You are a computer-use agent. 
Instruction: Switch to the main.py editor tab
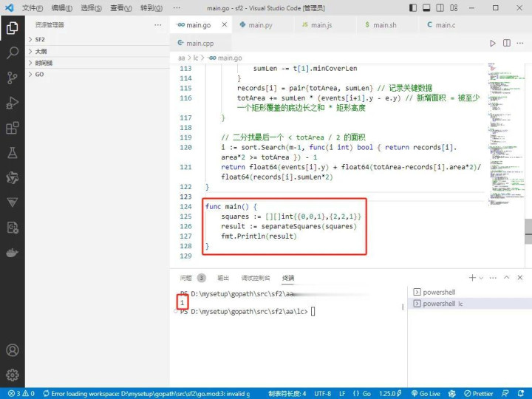(256, 25)
